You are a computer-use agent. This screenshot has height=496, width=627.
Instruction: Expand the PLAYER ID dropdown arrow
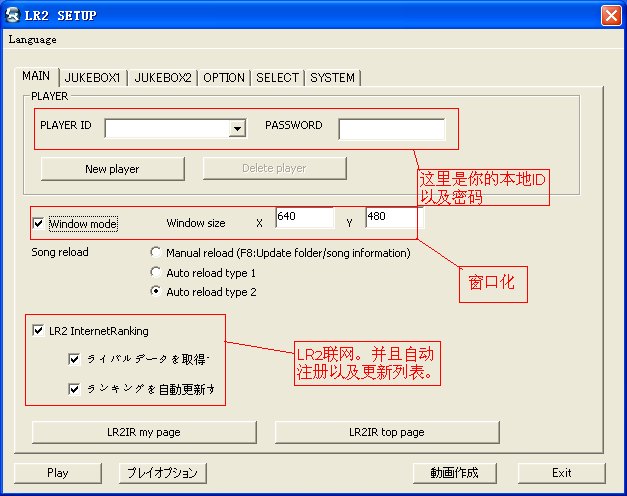pos(238,129)
